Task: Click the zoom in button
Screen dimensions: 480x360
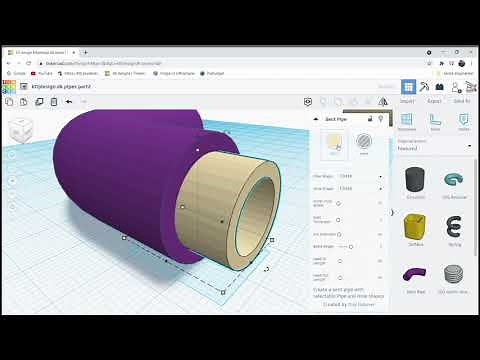Action: coord(13,181)
